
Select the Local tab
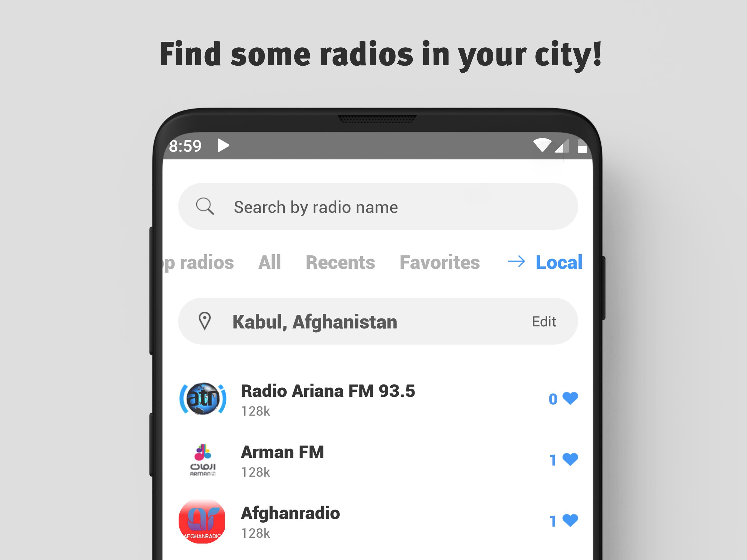[x=560, y=261]
